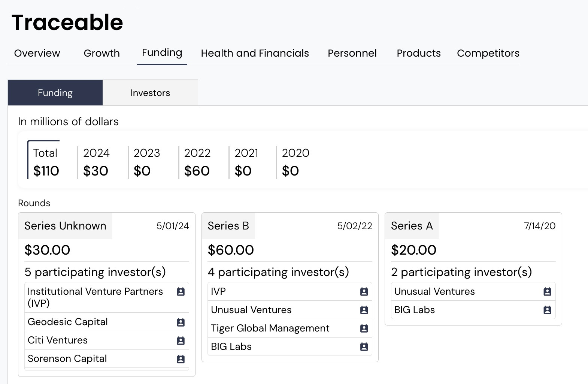Click the Series A round header
The width and height of the screenshot is (588, 384).
tap(412, 226)
